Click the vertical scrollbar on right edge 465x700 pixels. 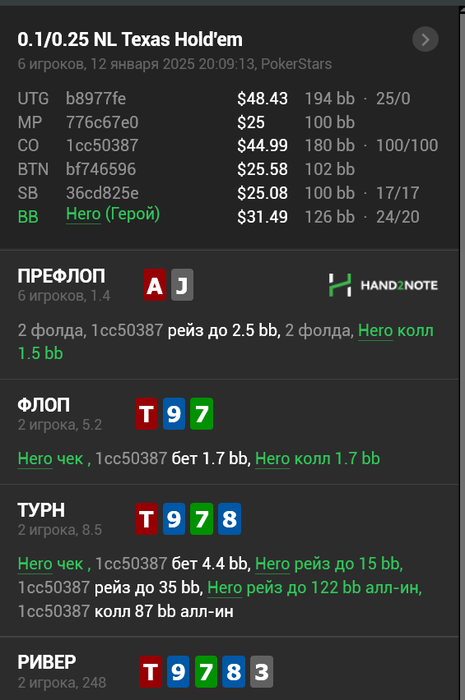pyautogui.click(x=462, y=353)
